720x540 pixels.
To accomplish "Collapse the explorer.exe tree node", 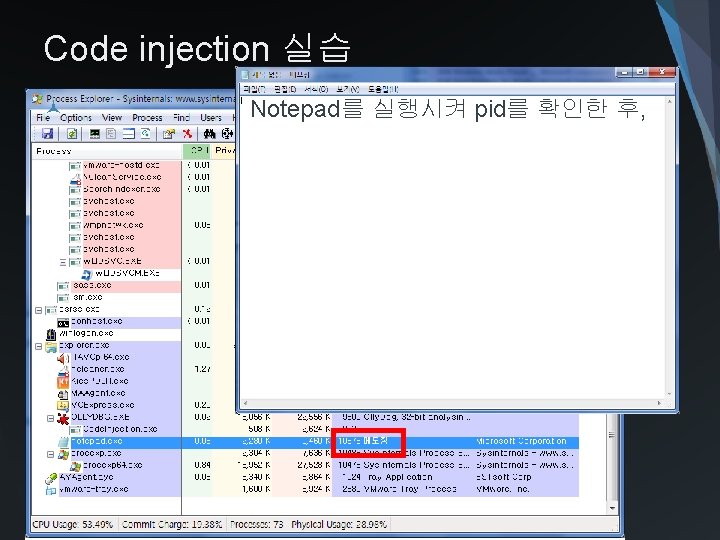I will 39,346.
